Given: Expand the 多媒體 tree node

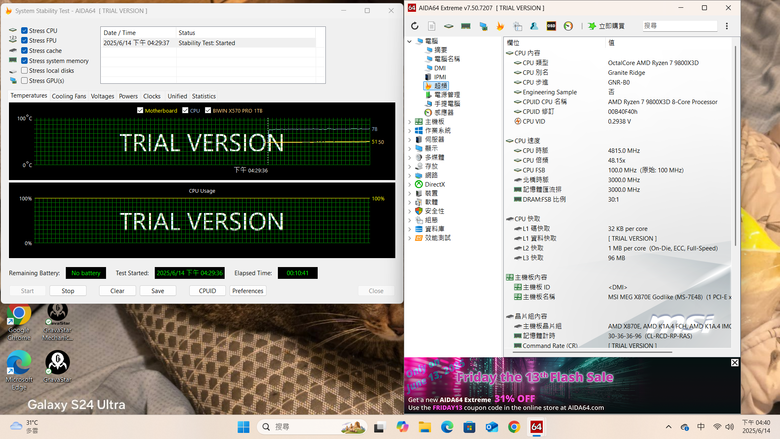Looking at the screenshot, I should (x=409, y=158).
